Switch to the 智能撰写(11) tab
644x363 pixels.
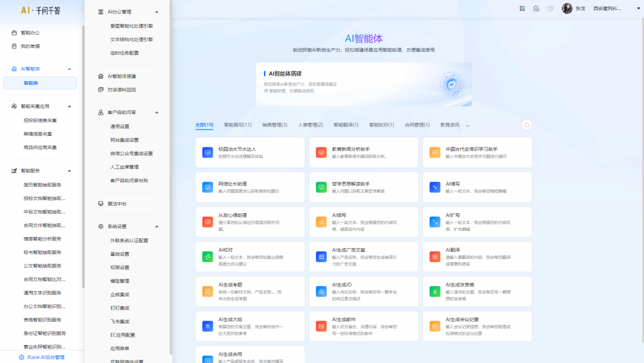(238, 125)
